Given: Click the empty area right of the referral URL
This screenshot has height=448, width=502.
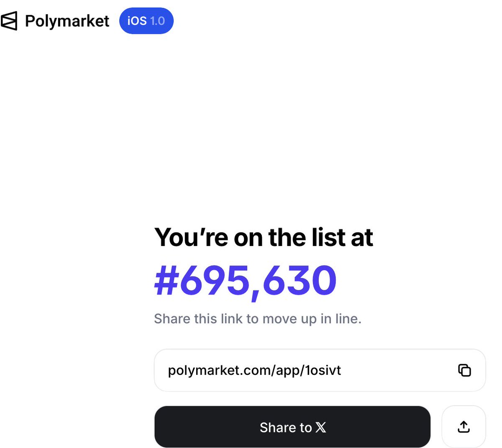Looking at the screenshot, I should point(397,370).
